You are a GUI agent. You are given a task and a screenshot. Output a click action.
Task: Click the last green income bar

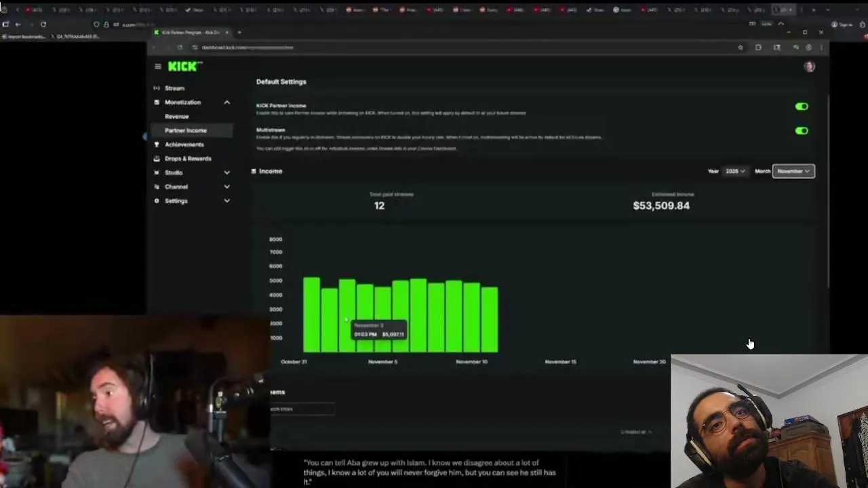click(489, 320)
